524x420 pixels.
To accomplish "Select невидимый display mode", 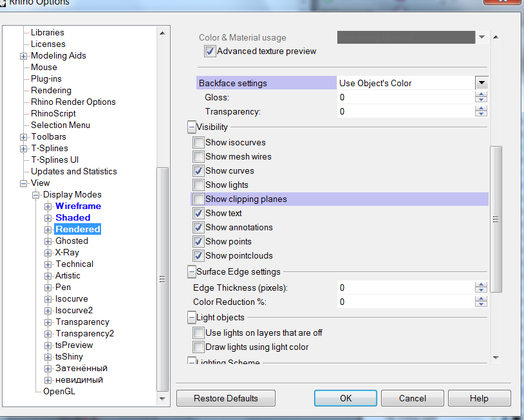I will (x=79, y=380).
